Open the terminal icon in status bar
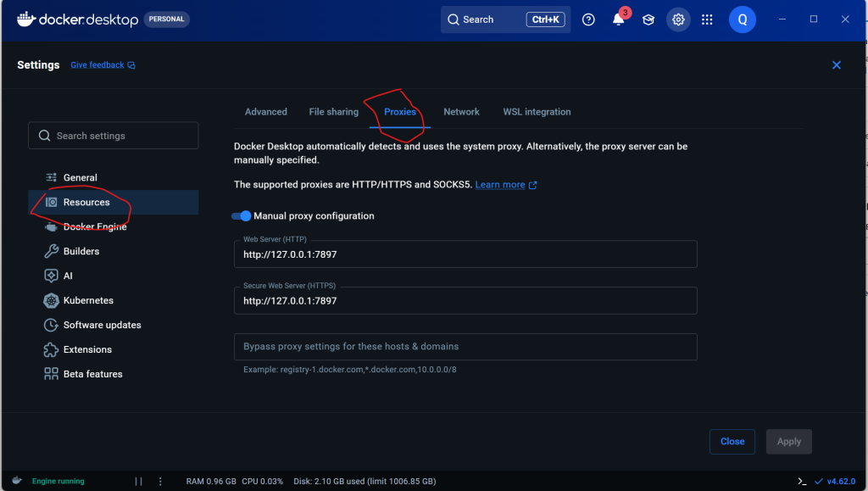 click(802, 481)
